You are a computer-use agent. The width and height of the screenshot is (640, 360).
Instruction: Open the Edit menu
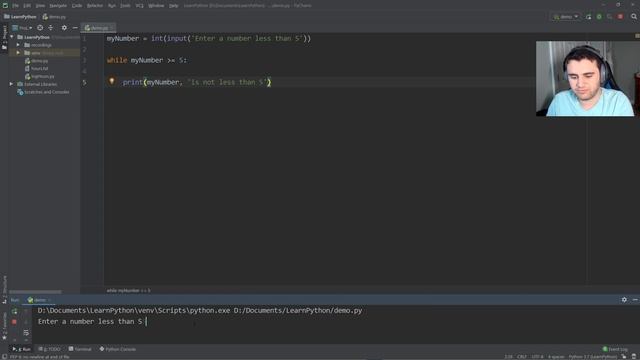coord(27,6)
